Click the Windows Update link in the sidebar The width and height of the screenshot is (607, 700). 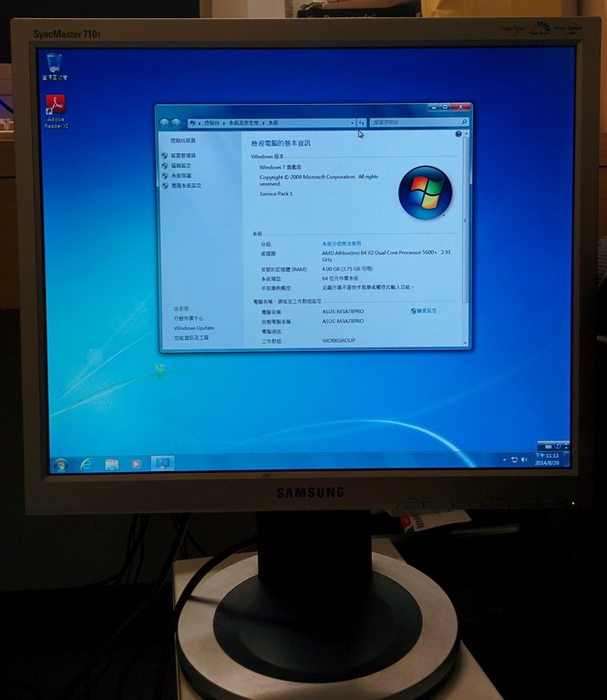click(x=193, y=328)
